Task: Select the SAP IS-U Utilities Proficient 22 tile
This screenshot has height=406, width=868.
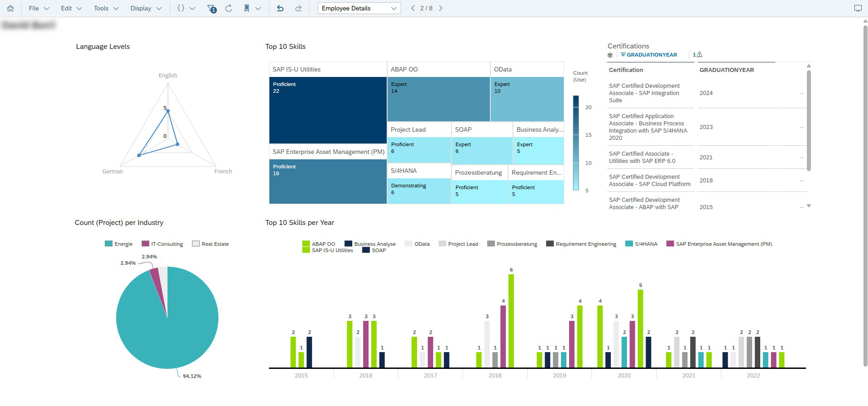Action: pos(328,110)
